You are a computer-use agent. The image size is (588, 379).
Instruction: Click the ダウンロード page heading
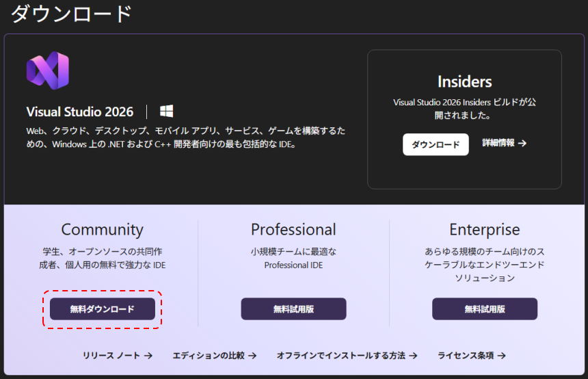click(71, 14)
